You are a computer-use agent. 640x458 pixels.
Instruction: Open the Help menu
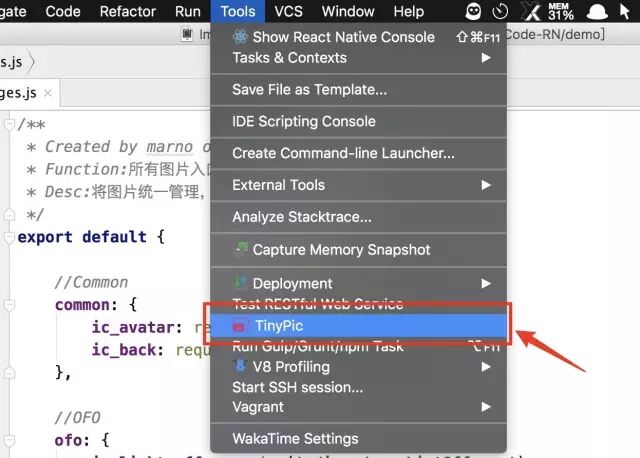coord(409,11)
